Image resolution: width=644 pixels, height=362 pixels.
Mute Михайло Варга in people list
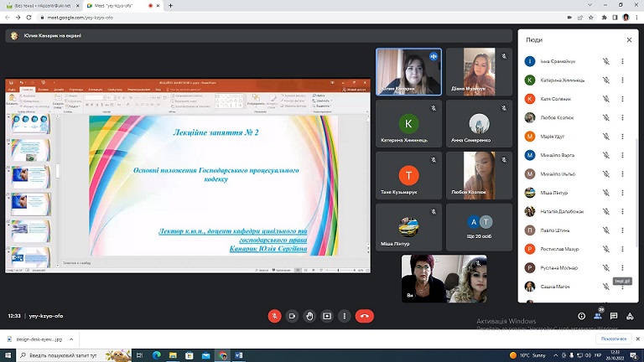click(605, 155)
